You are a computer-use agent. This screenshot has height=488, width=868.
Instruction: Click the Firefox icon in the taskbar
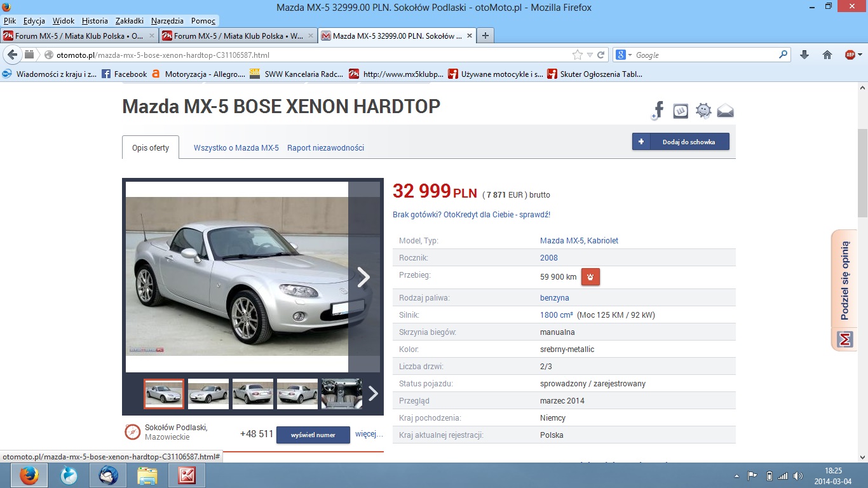click(x=29, y=475)
